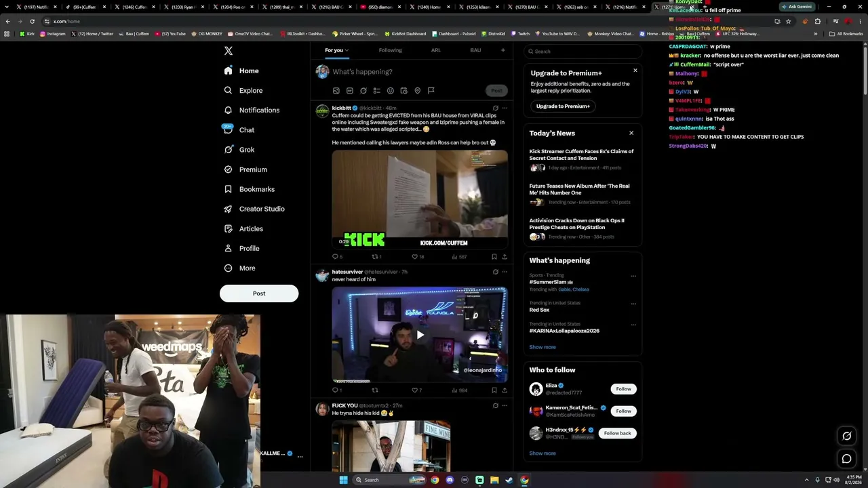Follow Kameron_Scat_Fetis account

[x=623, y=411]
